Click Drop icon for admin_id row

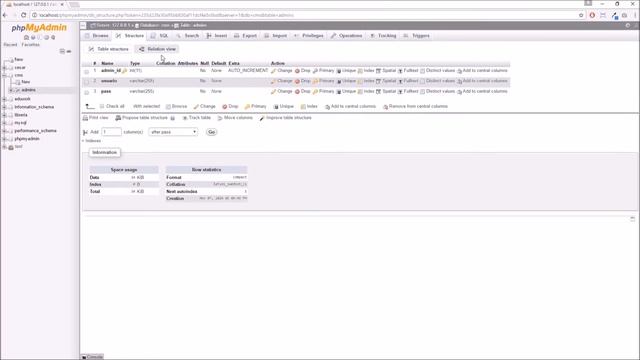click(x=298, y=71)
